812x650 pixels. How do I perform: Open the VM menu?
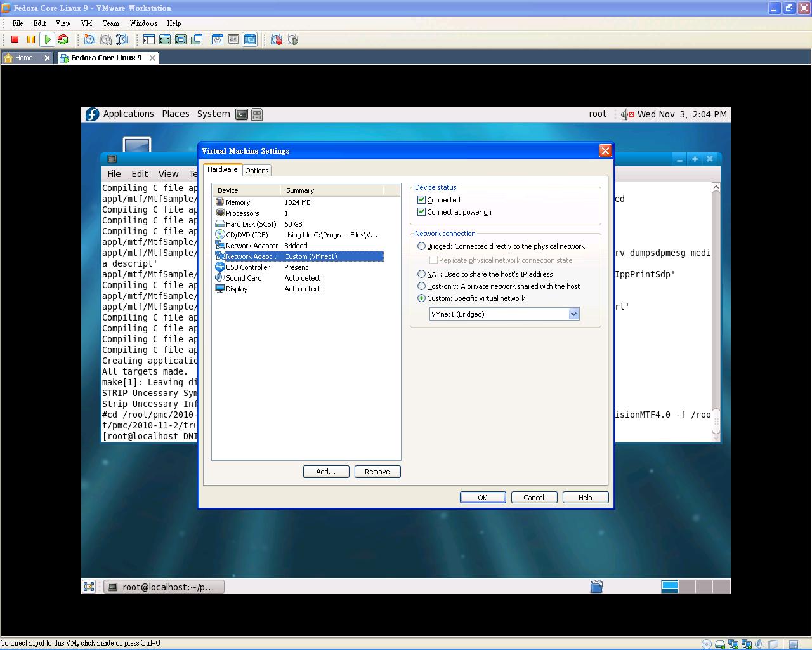[86, 23]
